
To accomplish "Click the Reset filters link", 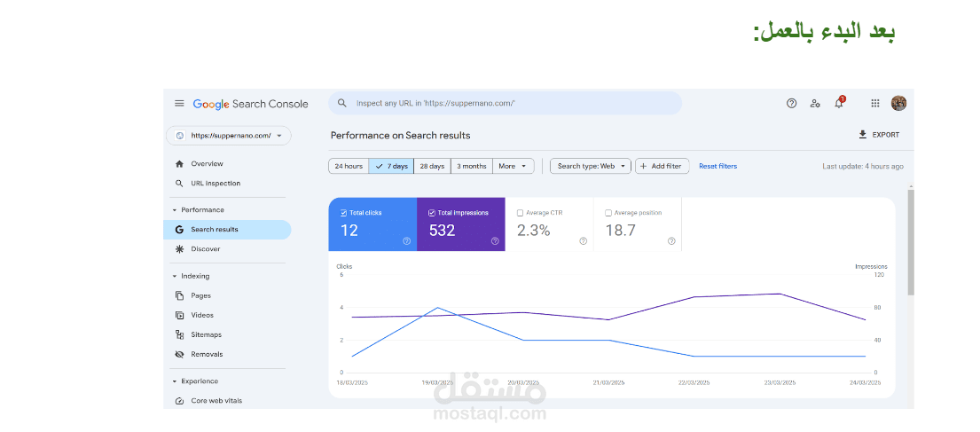I will 718,166.
